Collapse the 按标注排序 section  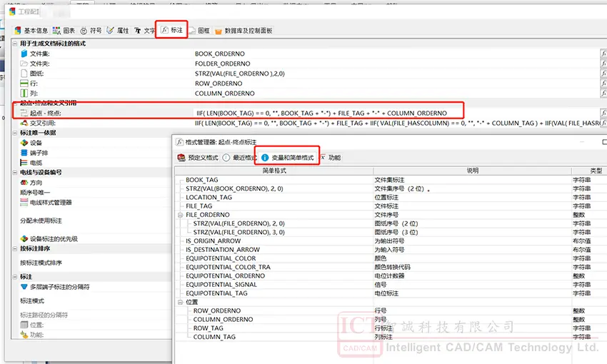coord(15,248)
